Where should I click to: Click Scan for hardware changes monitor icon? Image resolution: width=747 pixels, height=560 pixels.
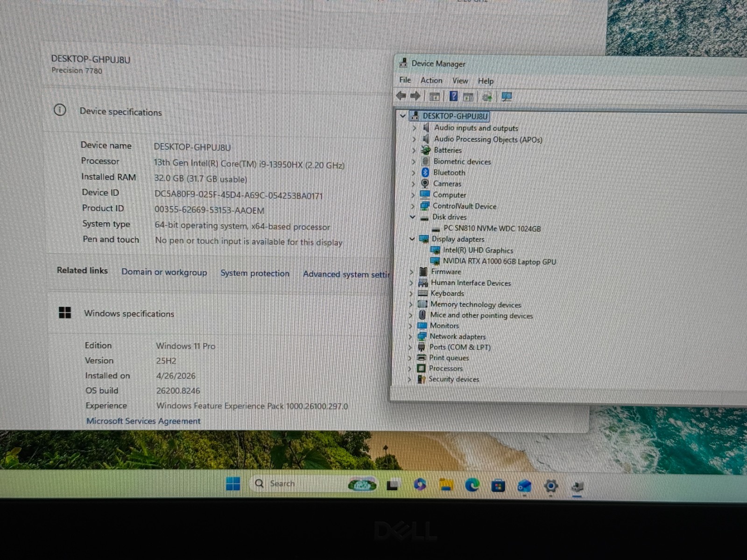(x=507, y=97)
